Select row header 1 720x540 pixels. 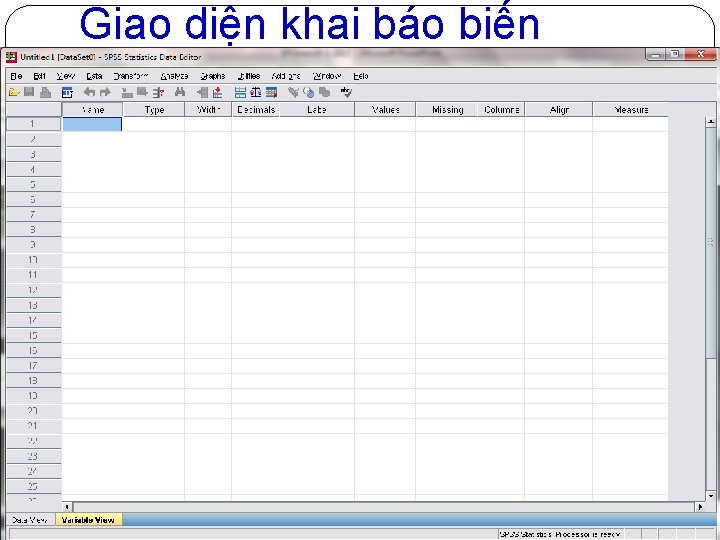[x=34, y=124]
